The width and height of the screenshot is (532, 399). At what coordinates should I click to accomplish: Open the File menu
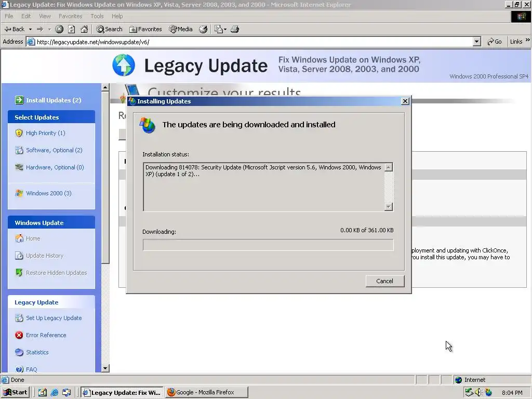[9, 16]
